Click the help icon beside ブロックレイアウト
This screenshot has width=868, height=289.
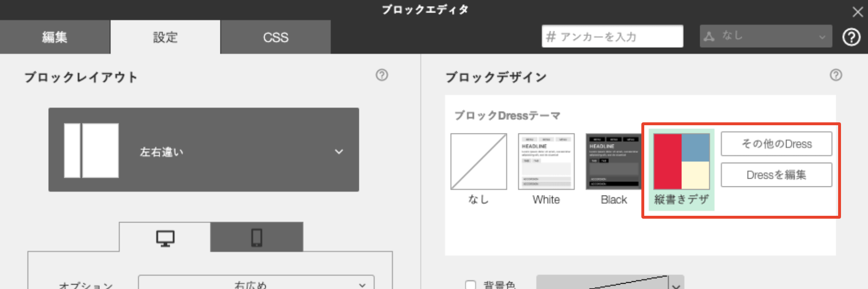[382, 75]
